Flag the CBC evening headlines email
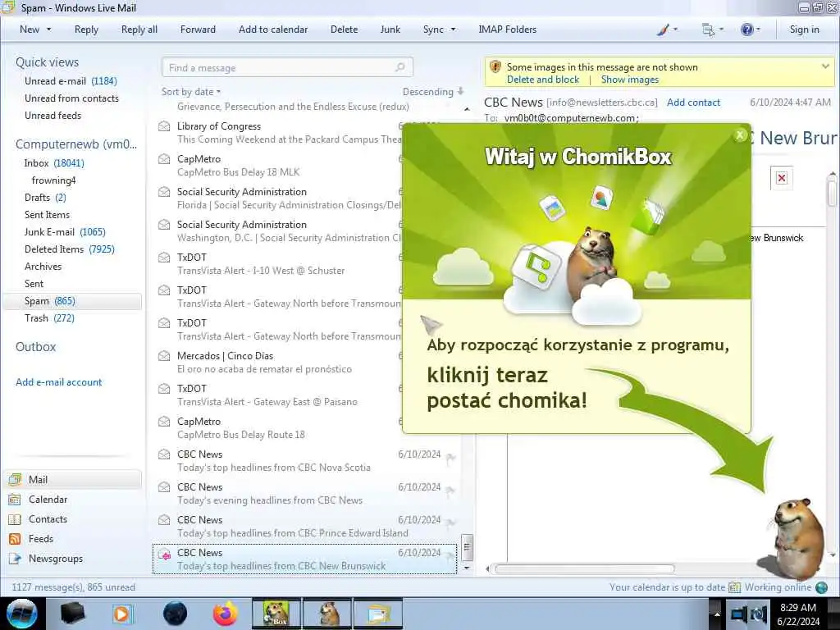 coord(450,491)
